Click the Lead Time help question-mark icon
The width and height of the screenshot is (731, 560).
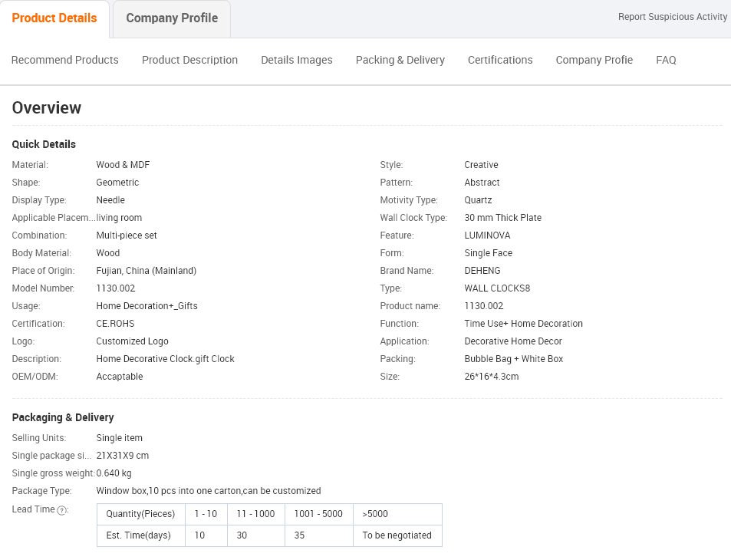tap(61, 510)
